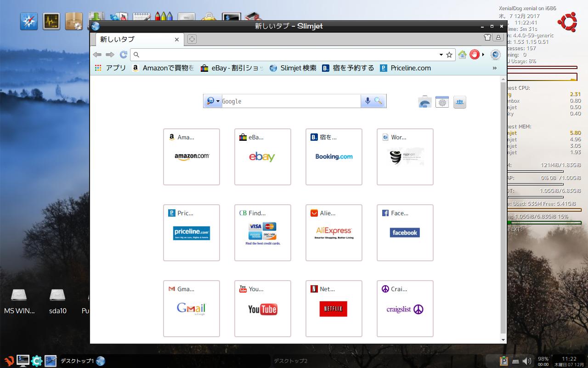Click the Slimjet ad-blocker stop hand icon

coord(474,54)
